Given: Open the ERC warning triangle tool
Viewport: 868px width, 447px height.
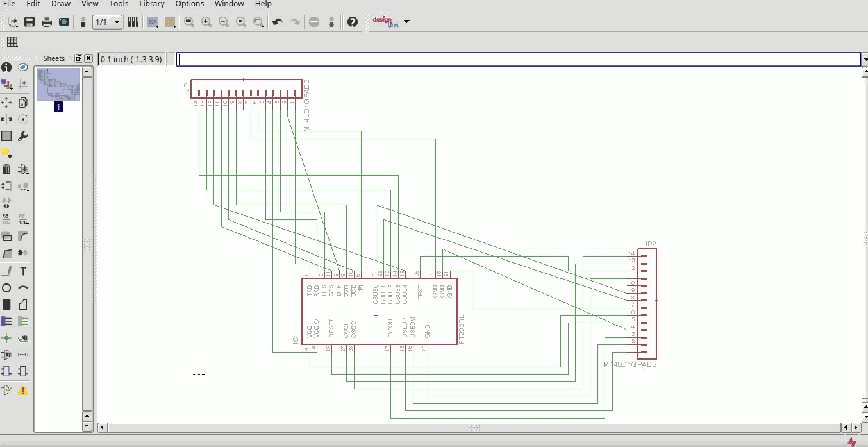Looking at the screenshot, I should coord(23,389).
